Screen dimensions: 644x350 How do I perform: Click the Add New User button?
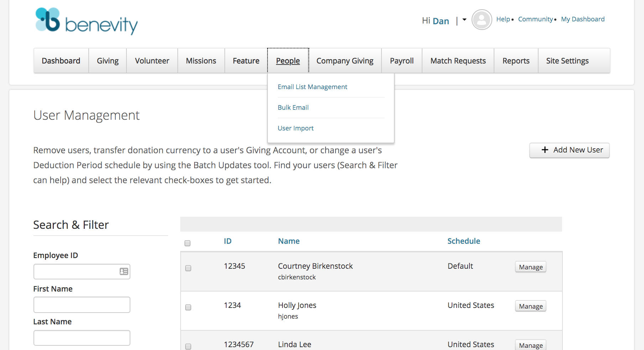click(569, 150)
